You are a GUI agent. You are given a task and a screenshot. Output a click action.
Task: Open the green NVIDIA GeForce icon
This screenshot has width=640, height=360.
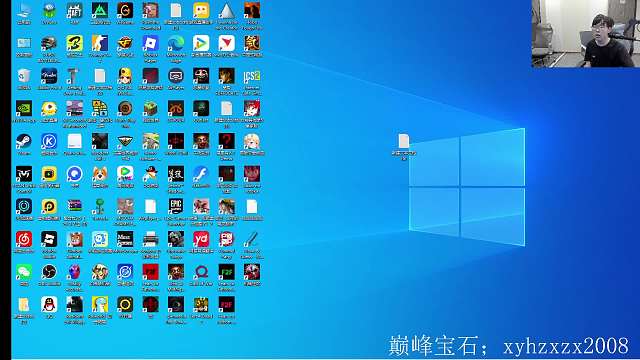point(24,109)
